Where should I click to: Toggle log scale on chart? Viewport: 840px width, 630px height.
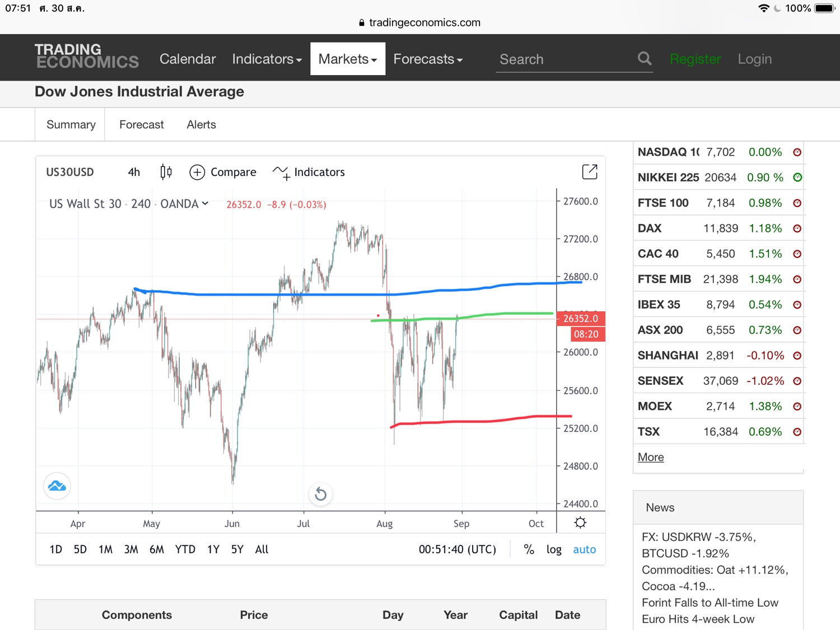point(554,549)
